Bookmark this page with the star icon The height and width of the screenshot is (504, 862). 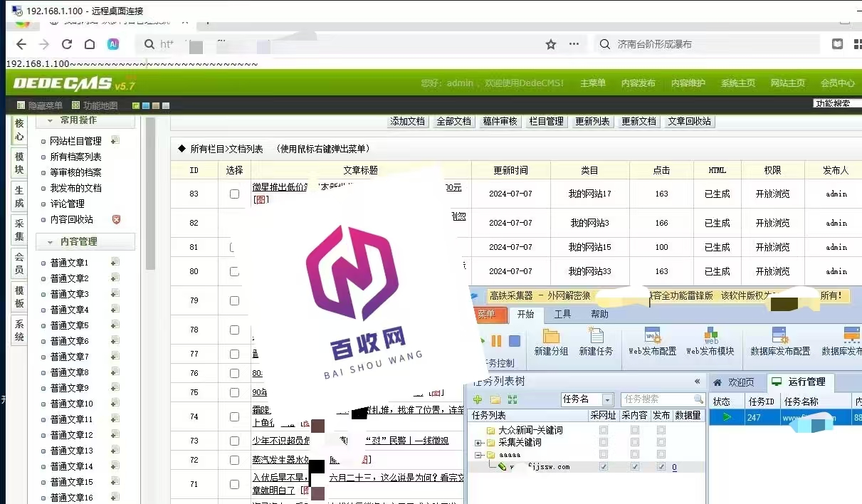pyautogui.click(x=550, y=44)
